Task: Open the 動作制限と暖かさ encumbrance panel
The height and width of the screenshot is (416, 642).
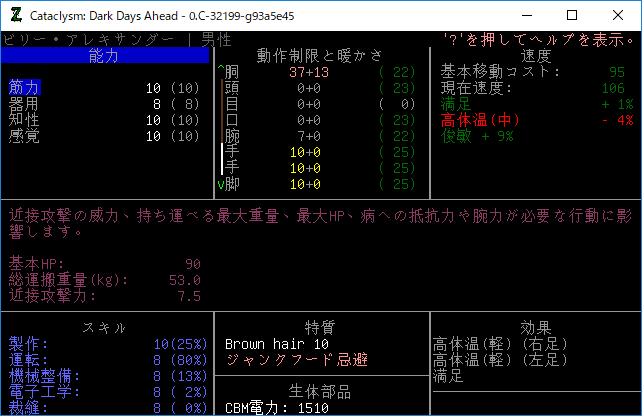Action: (x=320, y=56)
